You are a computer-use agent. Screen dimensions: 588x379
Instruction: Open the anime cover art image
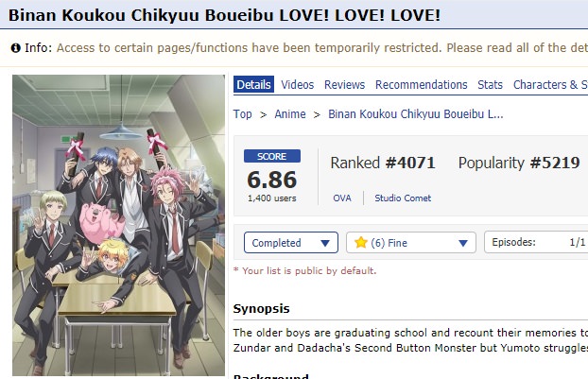[x=118, y=225]
